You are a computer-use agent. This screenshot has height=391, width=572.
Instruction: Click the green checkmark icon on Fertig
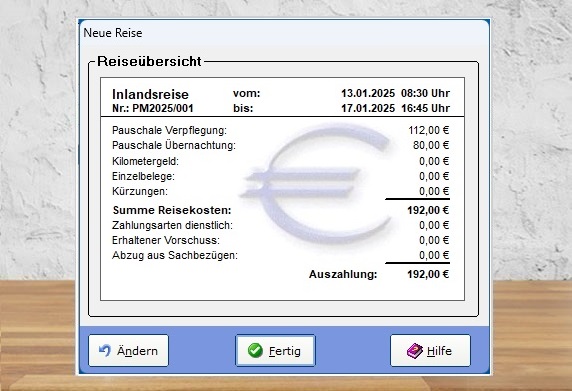(255, 351)
